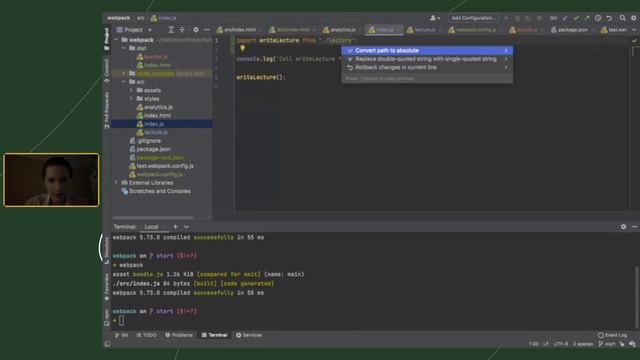The width and height of the screenshot is (640, 360).
Task: Show hidden editor tabs dropdown
Action: tap(634, 30)
